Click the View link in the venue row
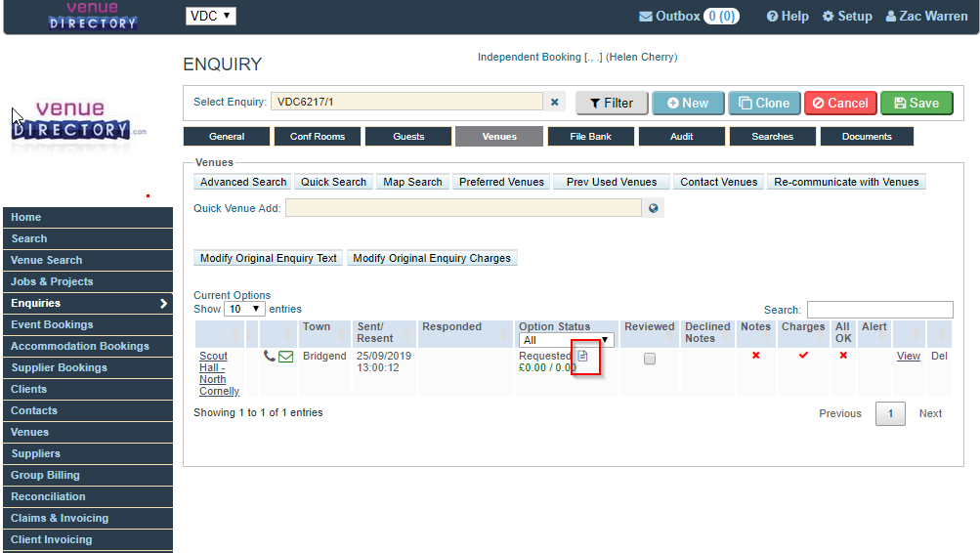The height and width of the screenshot is (553, 980). [x=908, y=356]
